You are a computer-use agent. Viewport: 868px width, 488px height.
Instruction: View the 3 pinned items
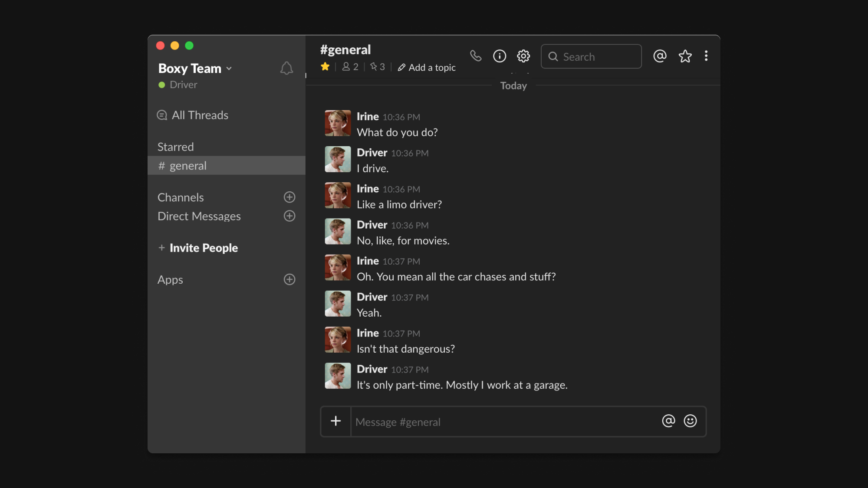pos(378,67)
